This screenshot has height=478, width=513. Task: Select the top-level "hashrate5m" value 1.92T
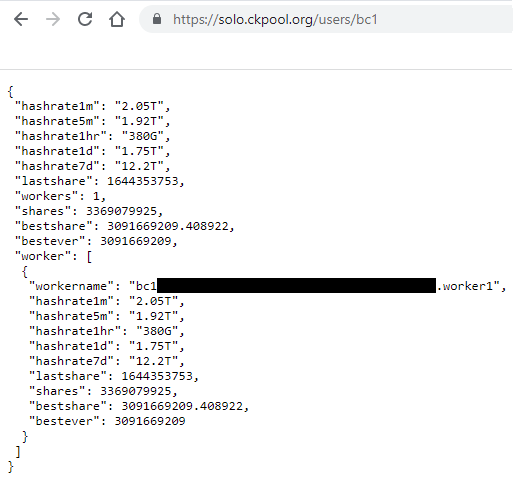(x=139, y=121)
